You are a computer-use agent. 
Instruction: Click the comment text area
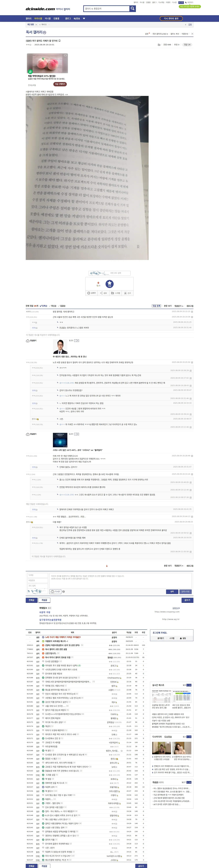point(121,581)
